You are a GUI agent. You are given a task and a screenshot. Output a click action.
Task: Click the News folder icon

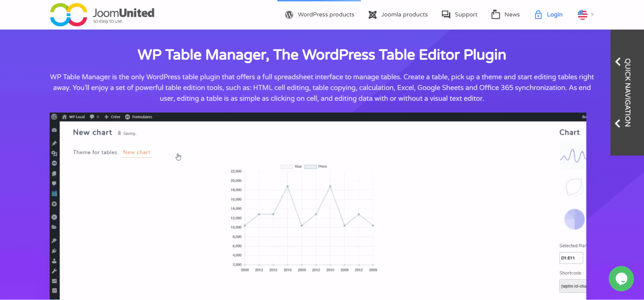[495, 14]
